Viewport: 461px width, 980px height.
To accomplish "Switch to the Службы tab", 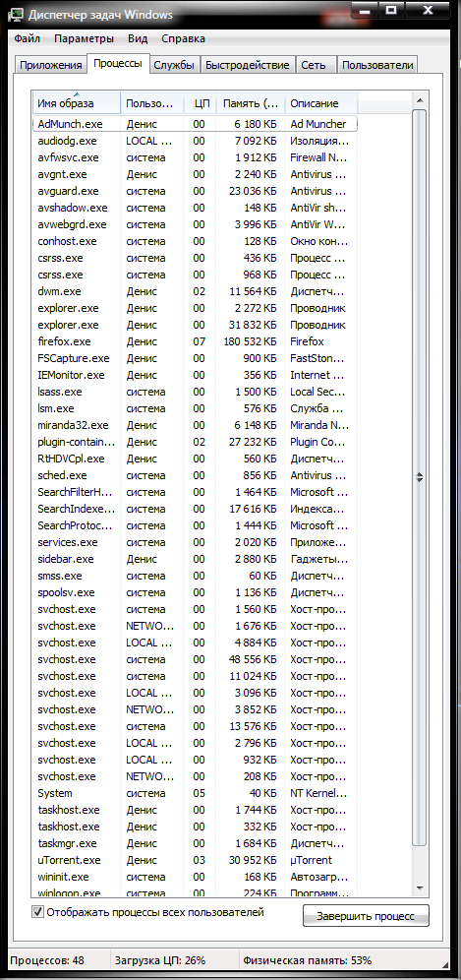I will 175,65.
